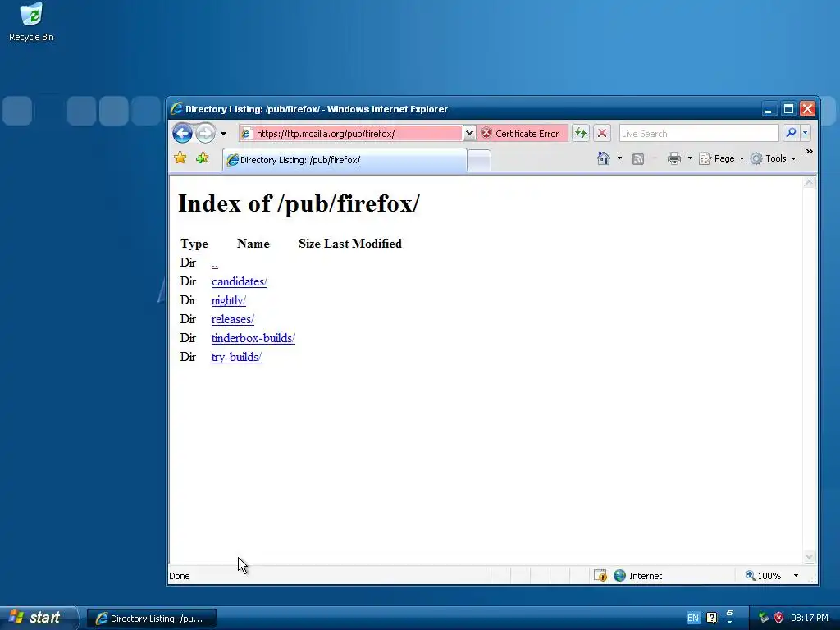Screen dimensions: 840x630
Task: Click the Type column header
Action: tap(194, 244)
